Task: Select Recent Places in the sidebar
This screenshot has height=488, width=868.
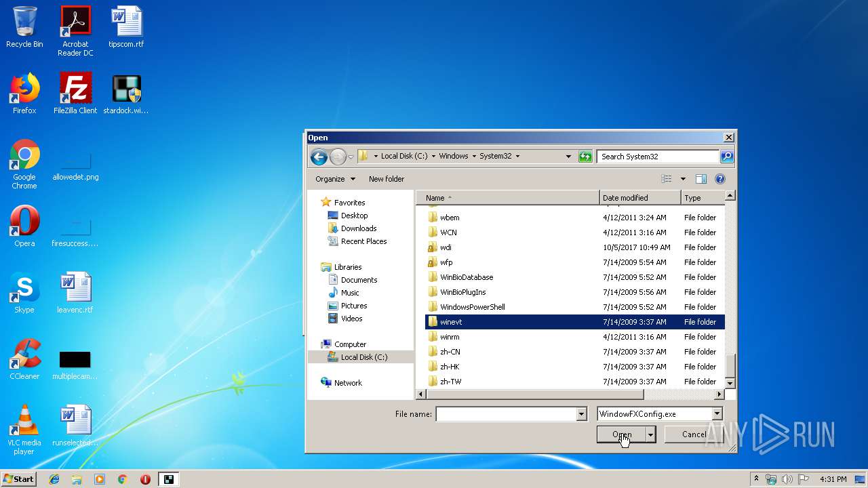Action: tap(363, 241)
